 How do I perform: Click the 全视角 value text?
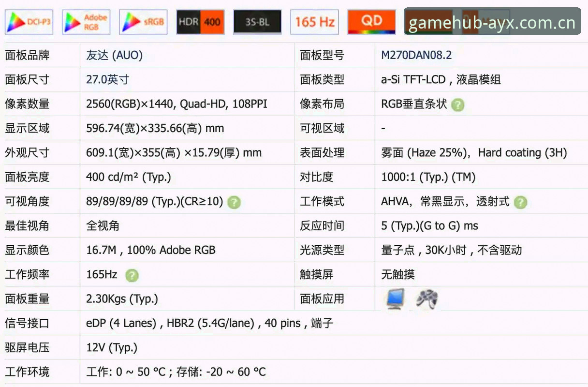point(103,226)
